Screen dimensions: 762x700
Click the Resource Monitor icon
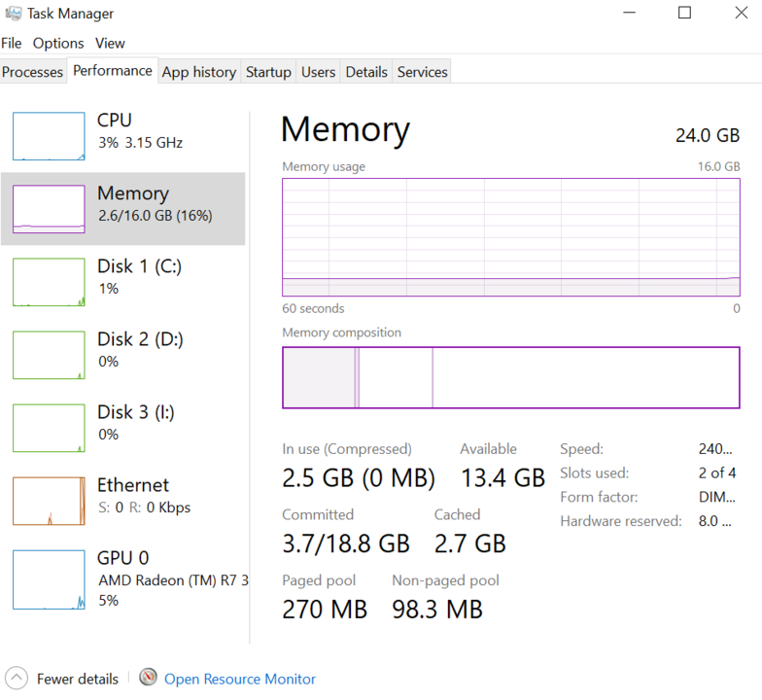coord(149,679)
